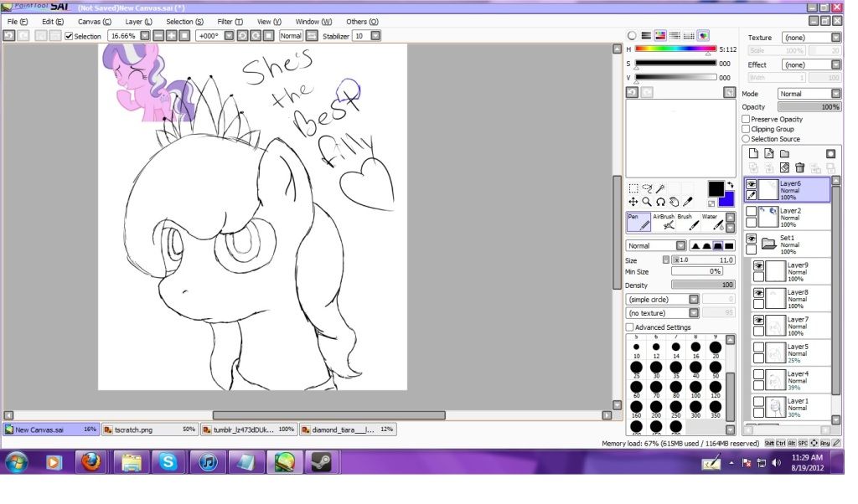This screenshot has height=504, width=858.
Task: Open the (no texture) brush dropdown
Action: [x=693, y=312]
